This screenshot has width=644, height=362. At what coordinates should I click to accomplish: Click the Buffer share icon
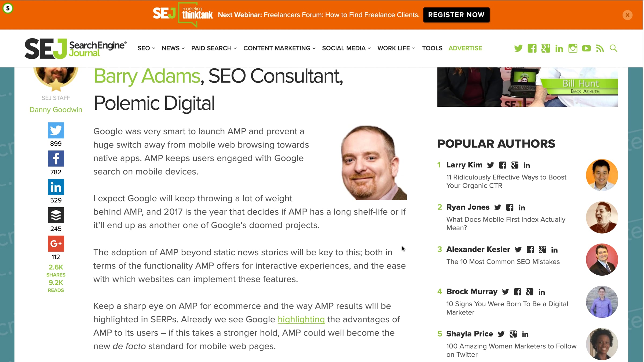click(x=56, y=215)
